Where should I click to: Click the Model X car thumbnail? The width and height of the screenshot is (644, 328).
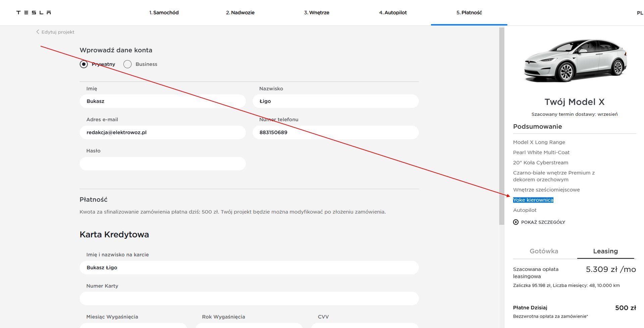pos(575,60)
